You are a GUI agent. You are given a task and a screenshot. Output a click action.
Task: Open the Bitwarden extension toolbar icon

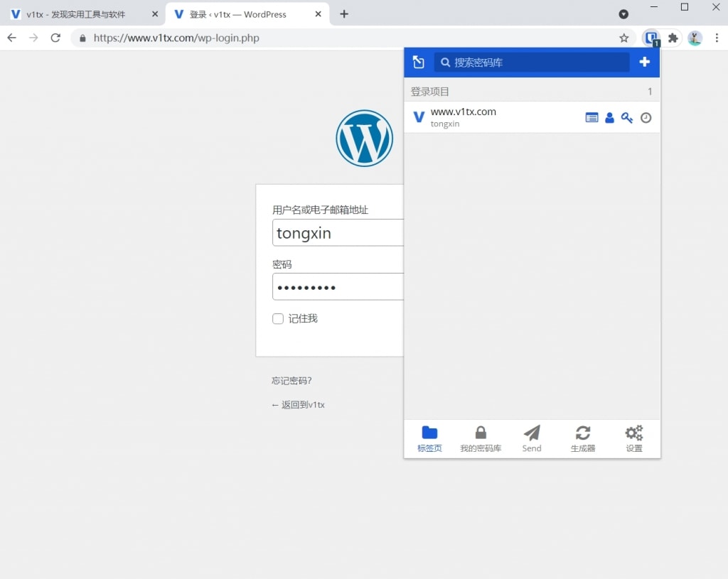pyautogui.click(x=651, y=38)
